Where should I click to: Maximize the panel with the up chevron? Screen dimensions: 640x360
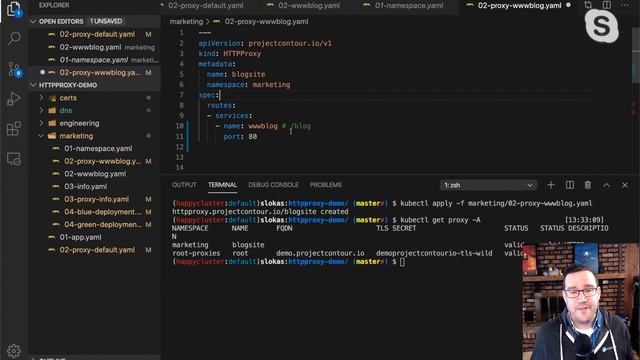[x=607, y=185]
